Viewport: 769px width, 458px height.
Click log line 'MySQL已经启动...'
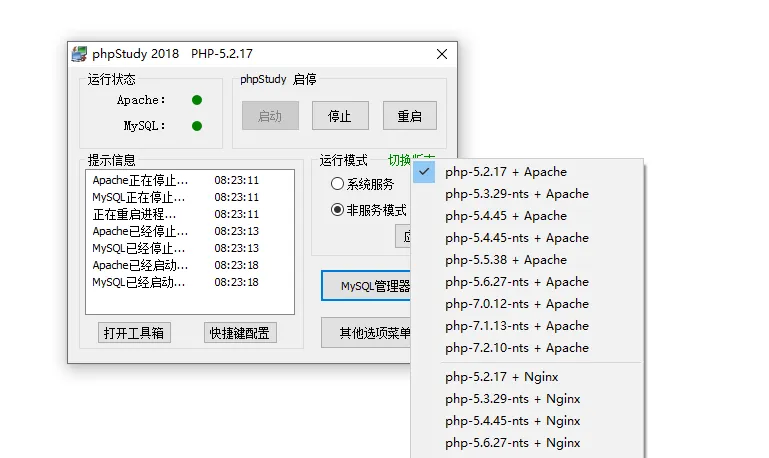[176, 282]
